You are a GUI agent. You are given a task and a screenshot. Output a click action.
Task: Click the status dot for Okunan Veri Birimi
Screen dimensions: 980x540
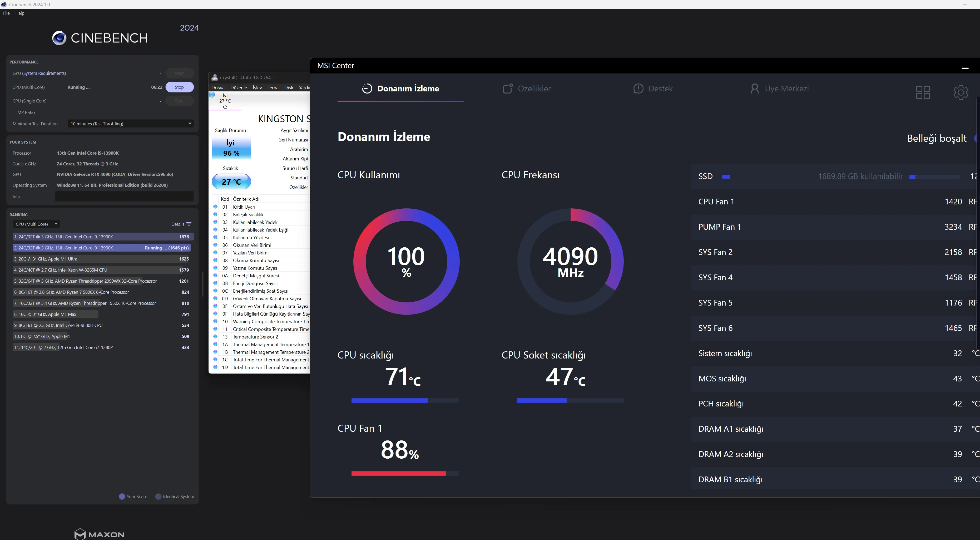[x=215, y=245]
